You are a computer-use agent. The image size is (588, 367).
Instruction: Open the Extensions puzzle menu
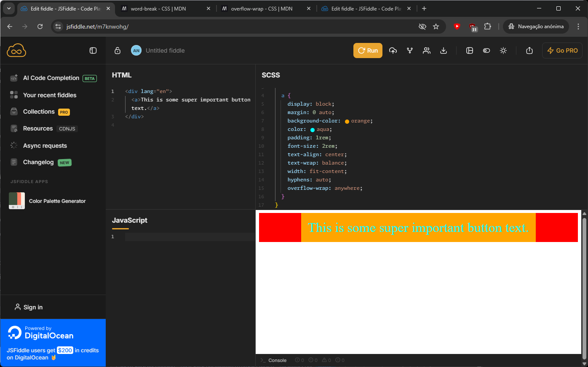(x=487, y=27)
